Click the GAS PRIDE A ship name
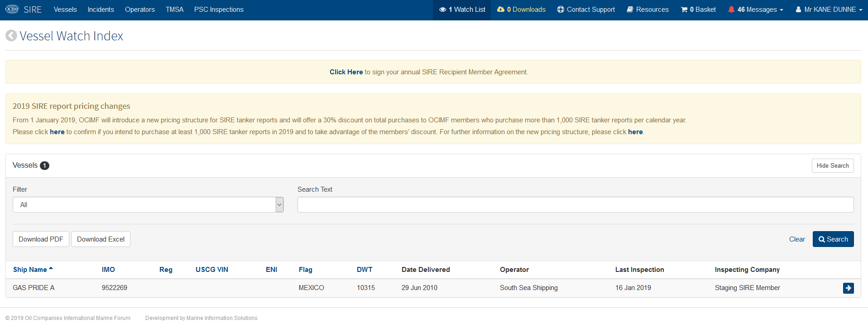Viewport: 868px width, 334px height. [x=34, y=288]
